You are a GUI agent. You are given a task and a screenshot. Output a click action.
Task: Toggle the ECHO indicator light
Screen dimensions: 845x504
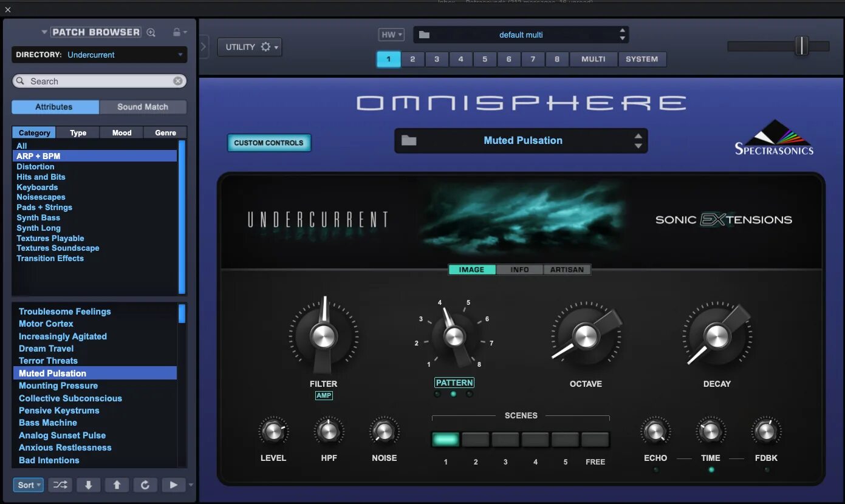point(655,469)
